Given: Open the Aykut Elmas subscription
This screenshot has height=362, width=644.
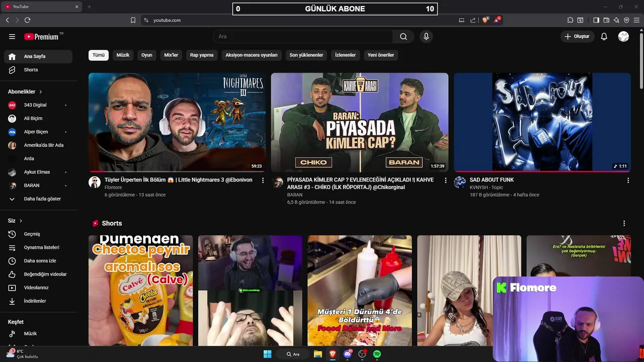Looking at the screenshot, I should (38, 172).
